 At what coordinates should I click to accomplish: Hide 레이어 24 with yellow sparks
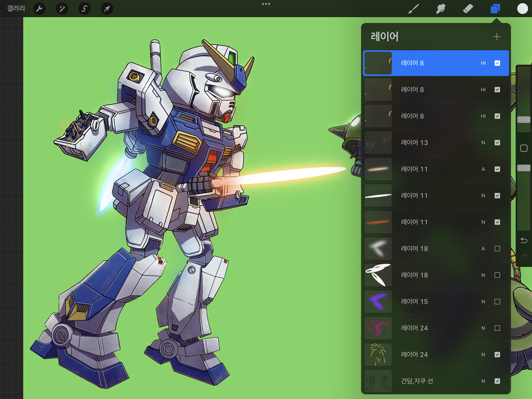[497, 355]
